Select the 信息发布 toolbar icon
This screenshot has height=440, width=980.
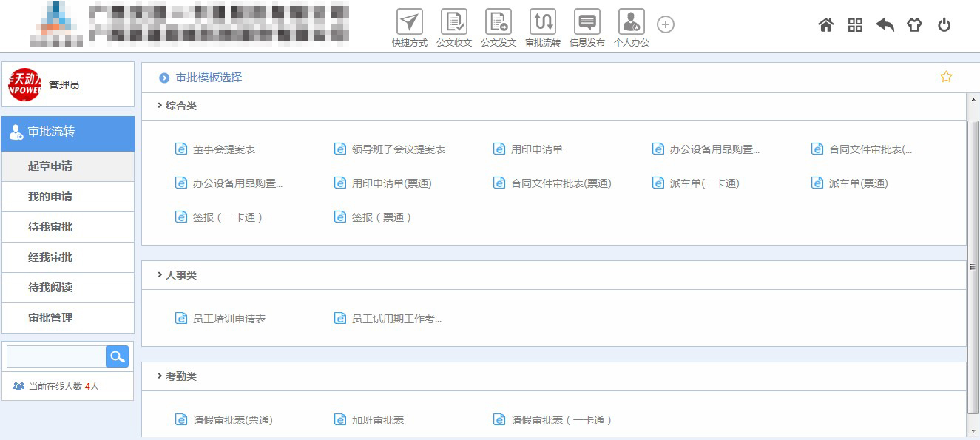point(587,23)
